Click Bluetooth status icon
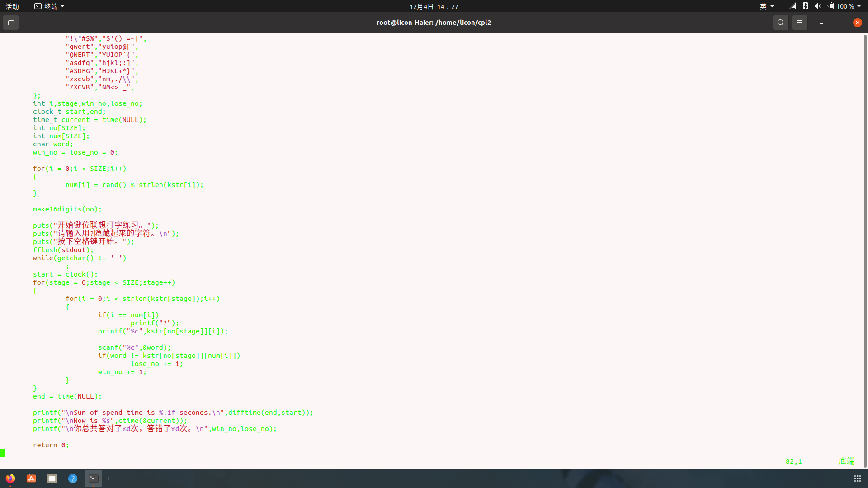The height and width of the screenshot is (488, 868). [805, 6]
